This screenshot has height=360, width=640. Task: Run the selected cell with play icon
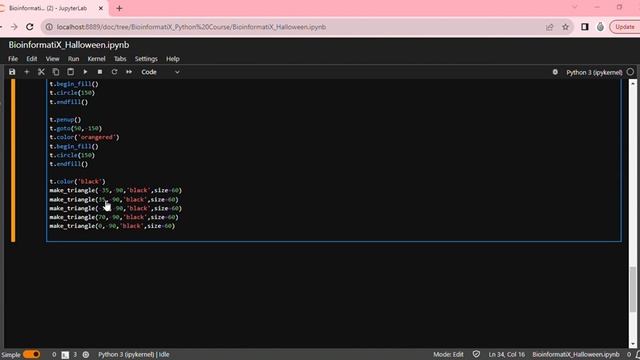(x=85, y=72)
